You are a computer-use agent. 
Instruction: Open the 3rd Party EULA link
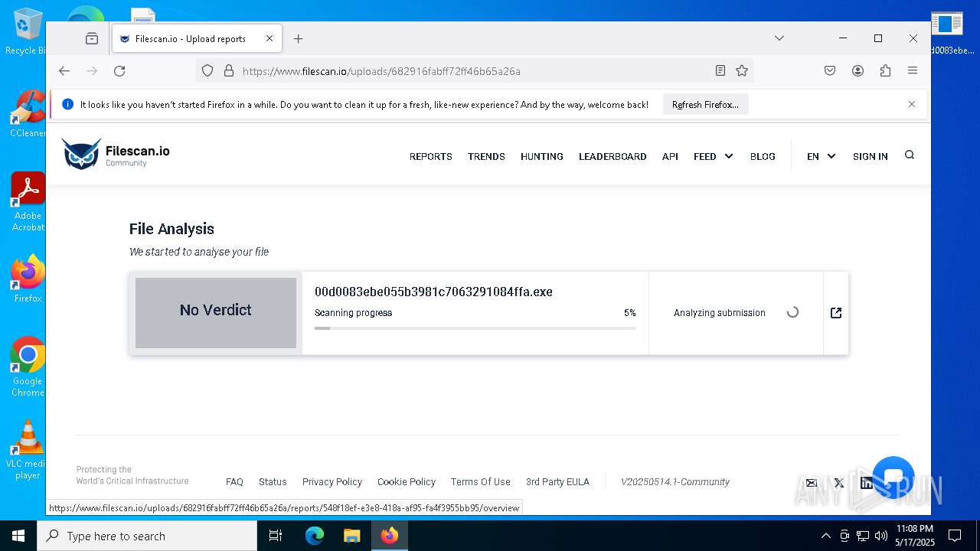(x=557, y=482)
